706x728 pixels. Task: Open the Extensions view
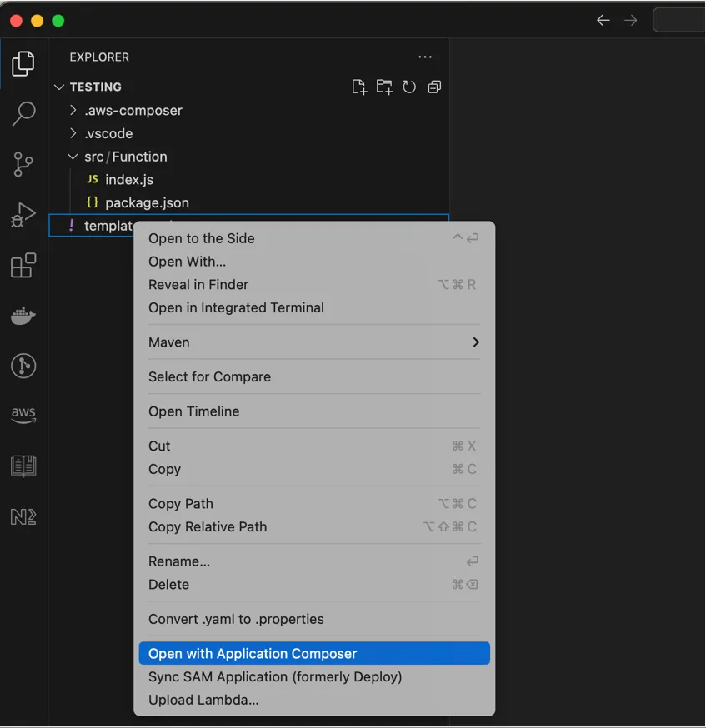pos(23,265)
